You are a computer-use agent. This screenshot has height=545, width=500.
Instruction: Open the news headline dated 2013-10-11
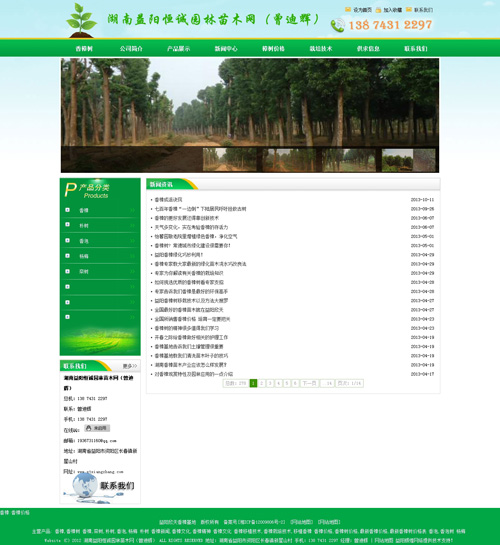coord(168,200)
